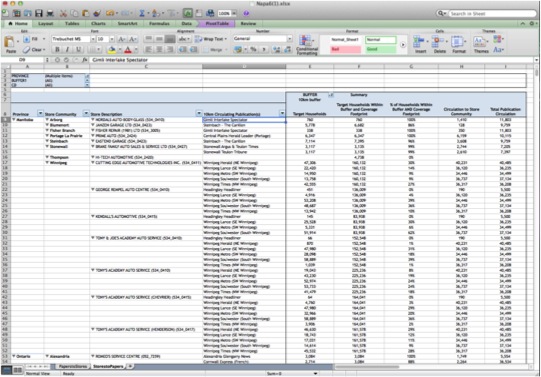Click the yellow Fill Color bucket
The height and width of the screenshot is (377, 541).
coord(111,50)
